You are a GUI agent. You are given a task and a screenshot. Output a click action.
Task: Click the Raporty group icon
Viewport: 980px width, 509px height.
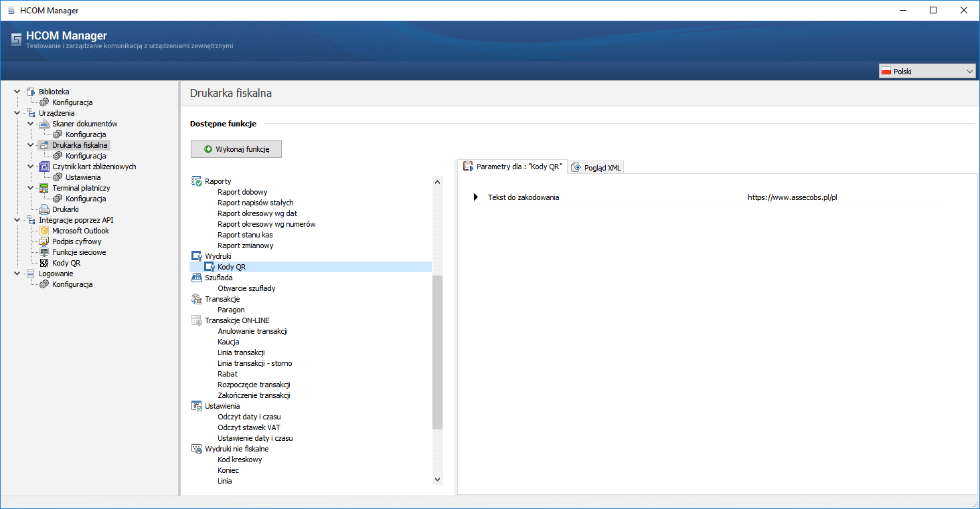coord(197,181)
